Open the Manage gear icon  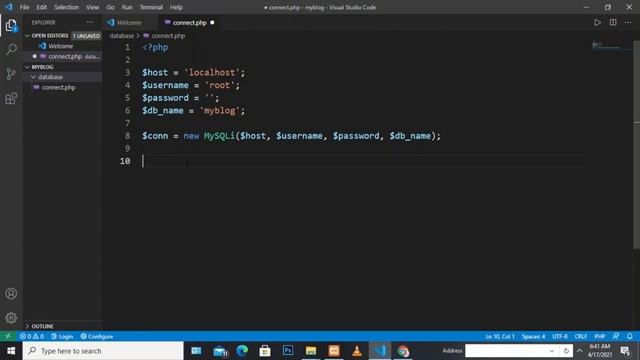click(11, 318)
